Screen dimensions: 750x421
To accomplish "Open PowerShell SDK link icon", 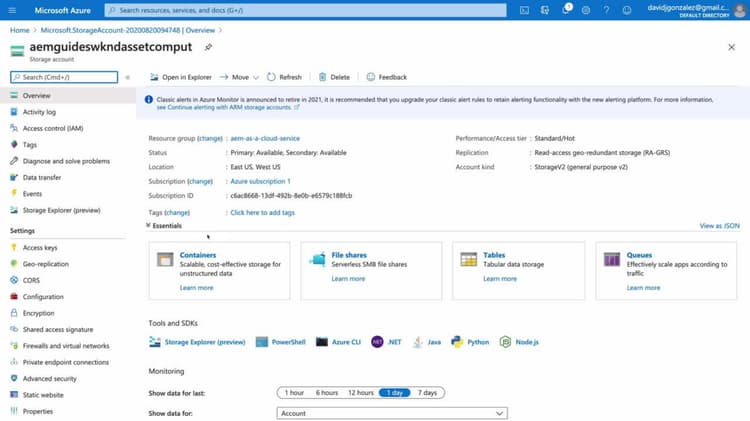I will click(262, 342).
